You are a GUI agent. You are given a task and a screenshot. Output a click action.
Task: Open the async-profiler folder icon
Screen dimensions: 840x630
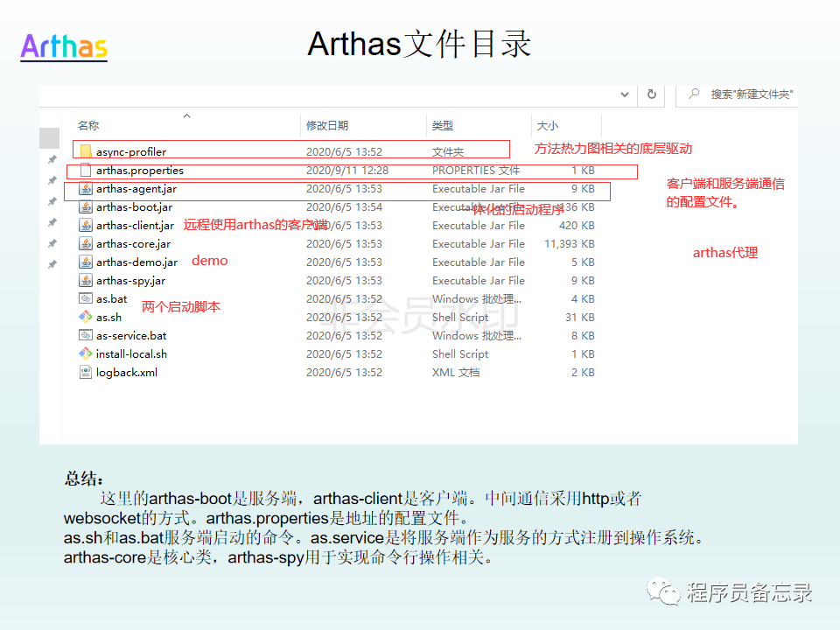click(86, 151)
